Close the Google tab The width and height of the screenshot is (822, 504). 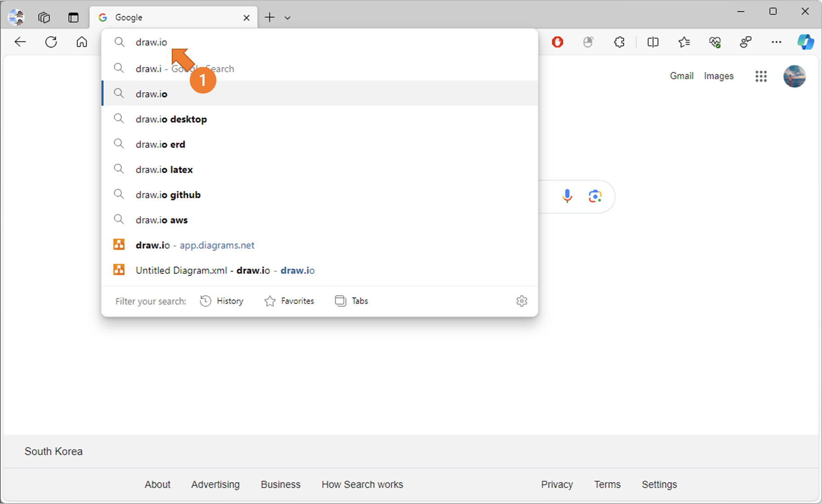pos(246,18)
